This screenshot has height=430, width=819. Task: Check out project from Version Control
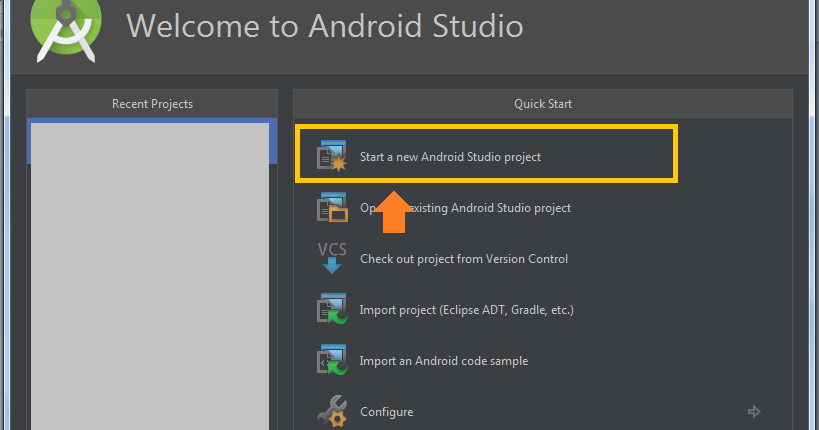[x=464, y=259]
